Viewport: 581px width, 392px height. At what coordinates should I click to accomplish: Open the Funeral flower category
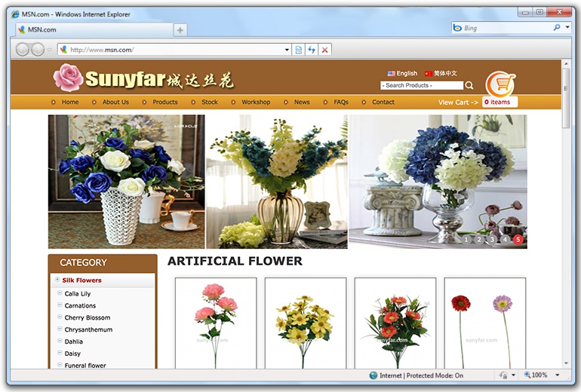coord(85,366)
